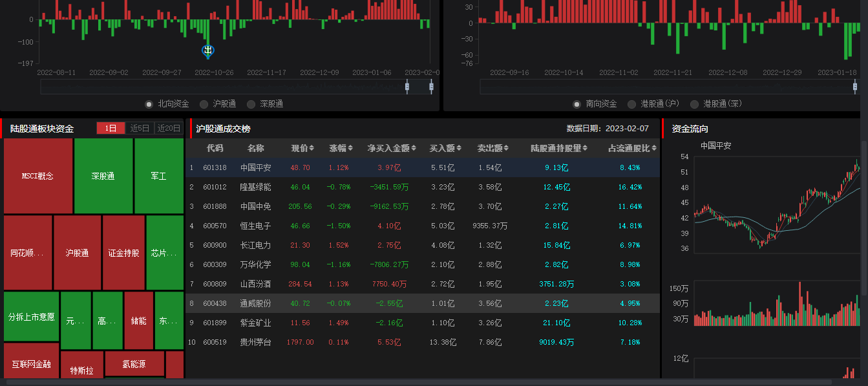Viewport: 868px width, 386px height.
Task: Open the green 深股通 treemap block
Action: coord(103,176)
